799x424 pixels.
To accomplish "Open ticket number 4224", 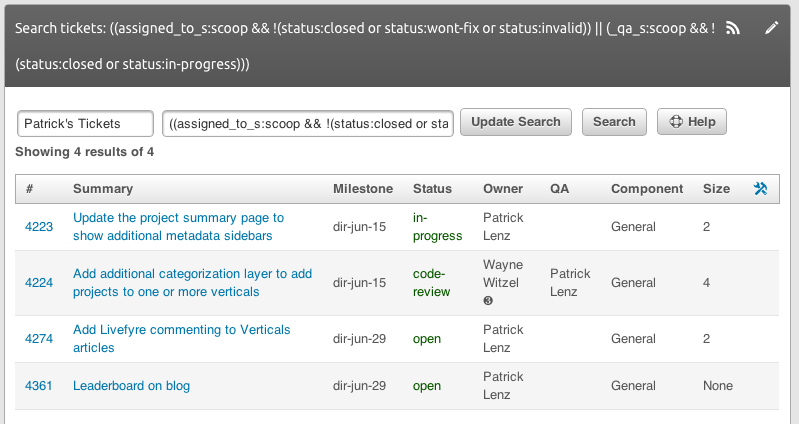I will click(x=38, y=283).
